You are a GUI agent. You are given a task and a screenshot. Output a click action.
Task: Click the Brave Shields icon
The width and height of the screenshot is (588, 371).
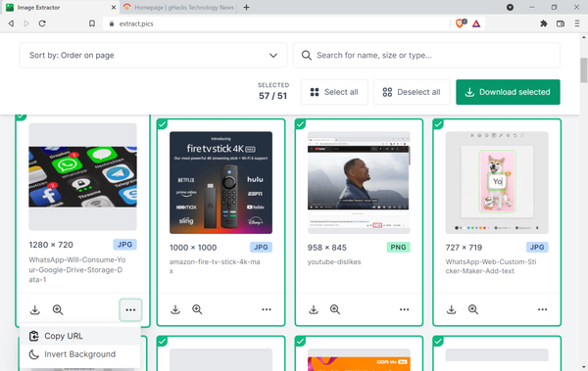coord(461,23)
